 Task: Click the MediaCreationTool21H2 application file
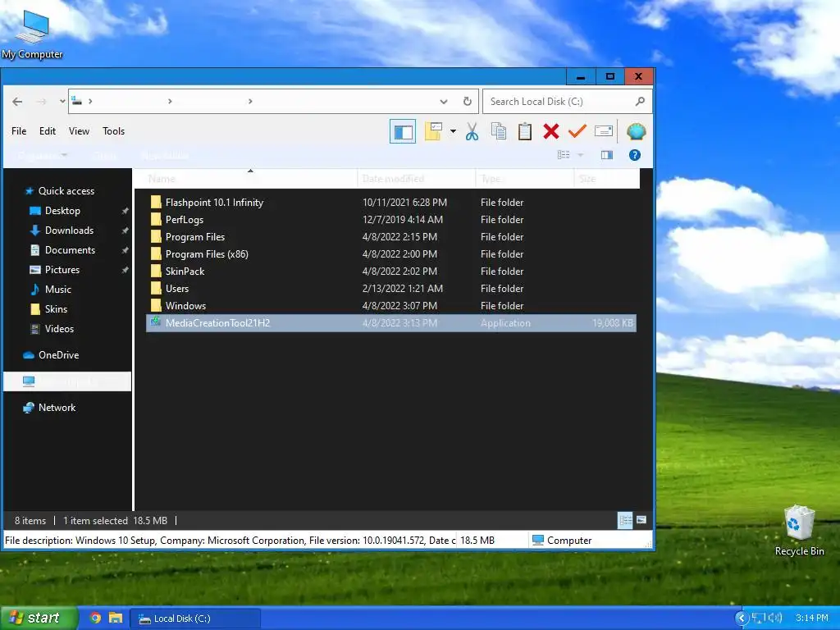click(391, 323)
